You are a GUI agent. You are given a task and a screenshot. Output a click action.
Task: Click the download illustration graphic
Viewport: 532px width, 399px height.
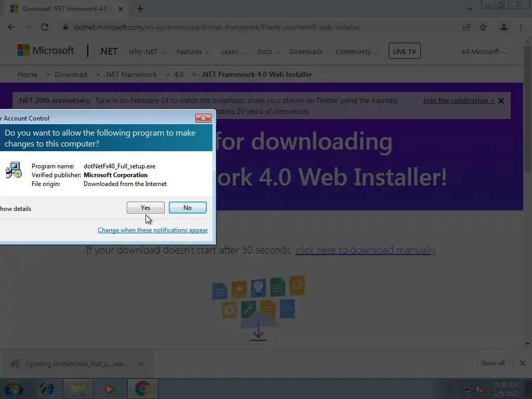[x=258, y=308]
